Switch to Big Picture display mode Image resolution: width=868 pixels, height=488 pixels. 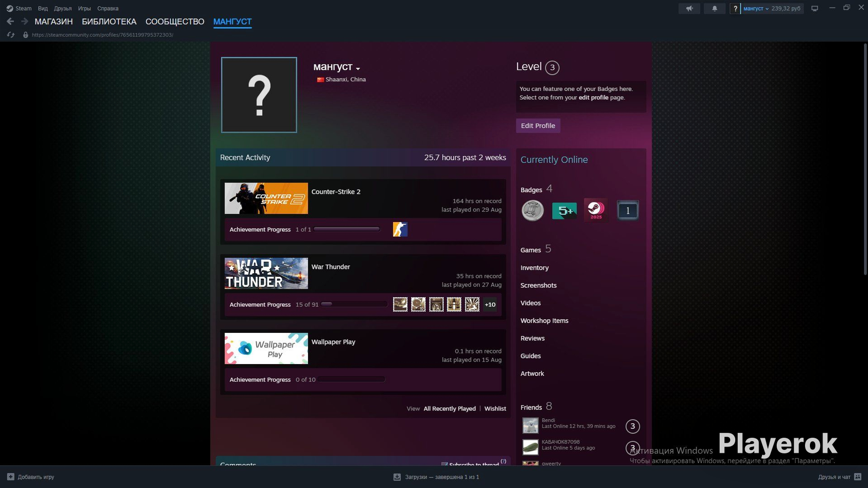tap(815, 8)
